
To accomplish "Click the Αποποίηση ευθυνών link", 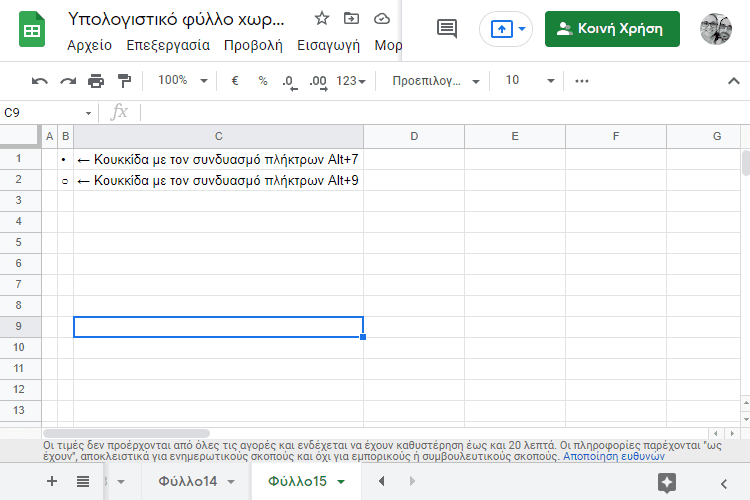I will click(x=614, y=456).
